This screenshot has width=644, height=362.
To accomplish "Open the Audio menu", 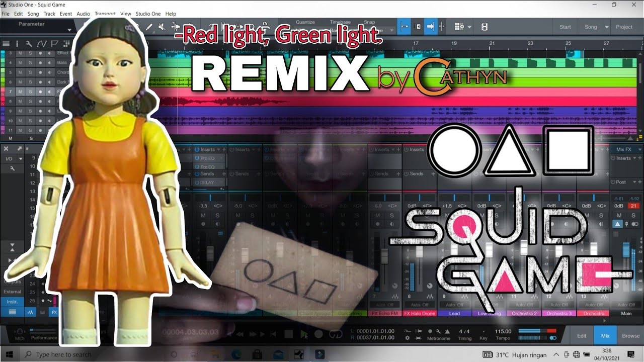I will point(83,14).
